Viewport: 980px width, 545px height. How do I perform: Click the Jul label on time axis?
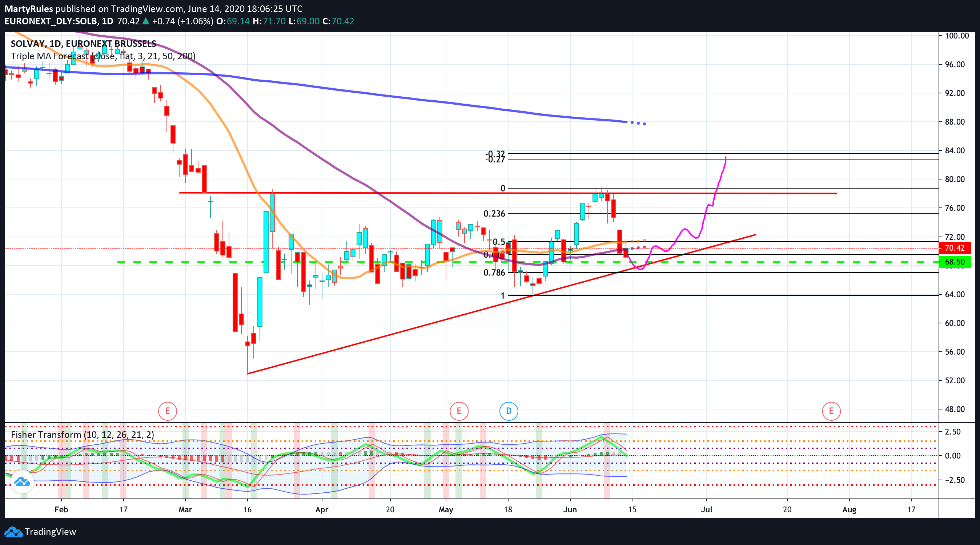[707, 509]
